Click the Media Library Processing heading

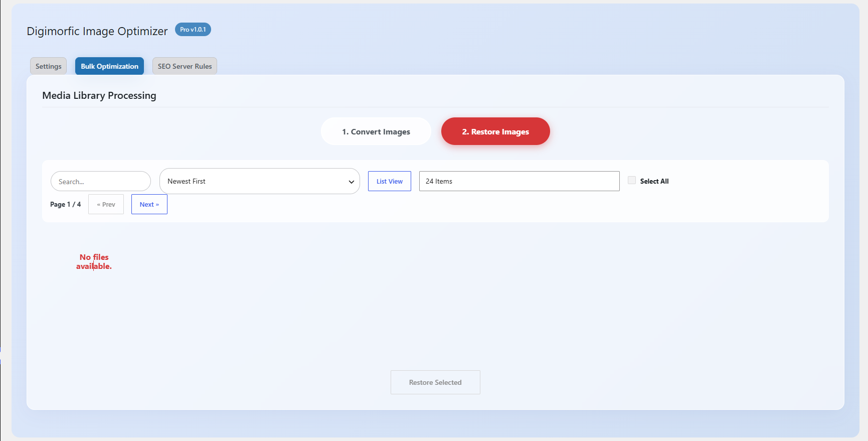point(99,95)
